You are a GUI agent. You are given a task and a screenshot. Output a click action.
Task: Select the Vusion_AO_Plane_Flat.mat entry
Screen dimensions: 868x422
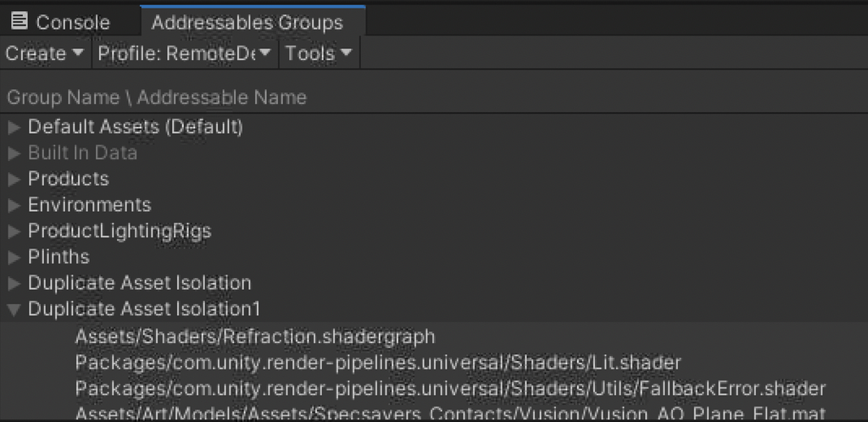[x=449, y=414]
